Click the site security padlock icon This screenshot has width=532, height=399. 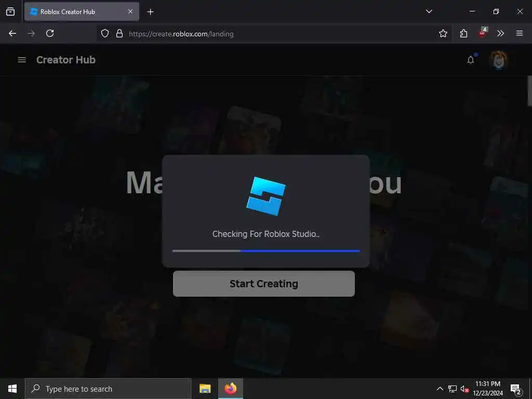[119, 33]
